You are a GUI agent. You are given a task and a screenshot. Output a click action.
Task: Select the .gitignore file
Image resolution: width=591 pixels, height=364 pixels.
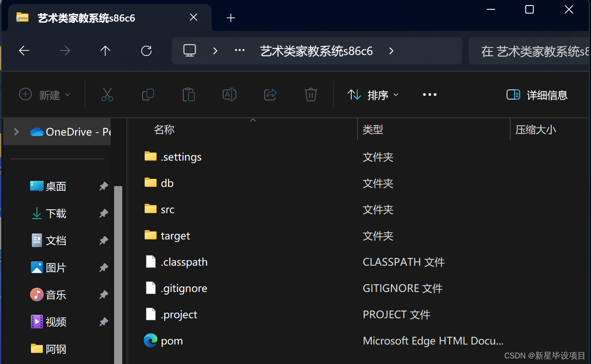pos(176,288)
